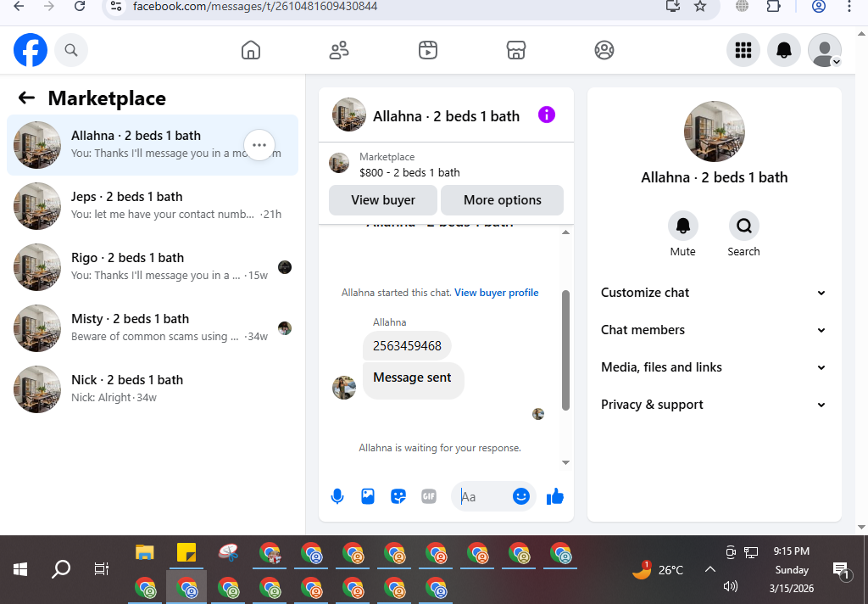
Task: Select the Allahna conversation row
Action: (153, 145)
